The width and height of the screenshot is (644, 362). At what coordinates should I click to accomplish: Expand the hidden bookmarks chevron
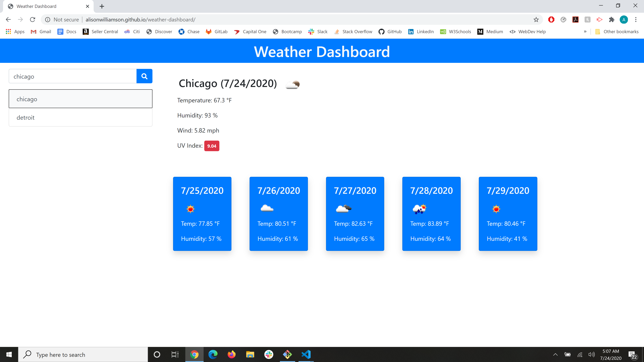(x=585, y=32)
